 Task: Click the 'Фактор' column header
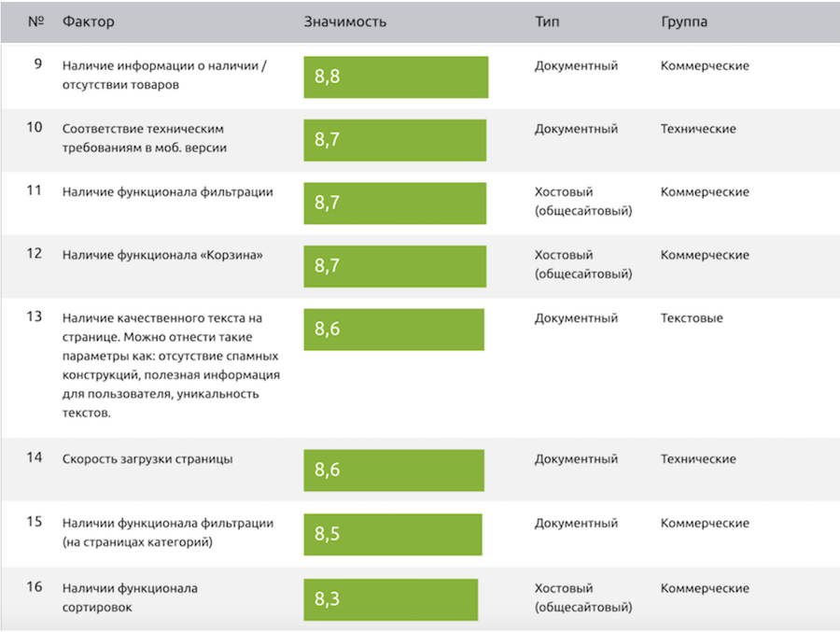[x=88, y=22]
